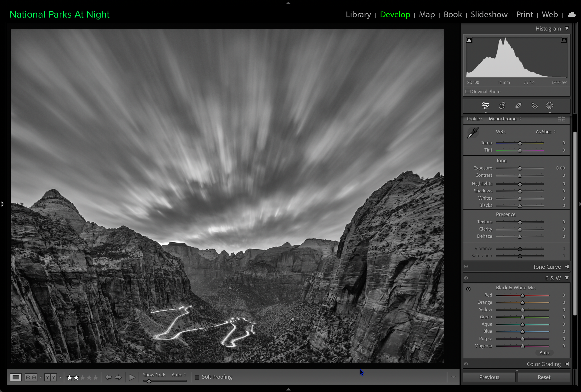Screen dimensions: 581x392
Task: Check the Original Photo box
Action: coord(468,92)
